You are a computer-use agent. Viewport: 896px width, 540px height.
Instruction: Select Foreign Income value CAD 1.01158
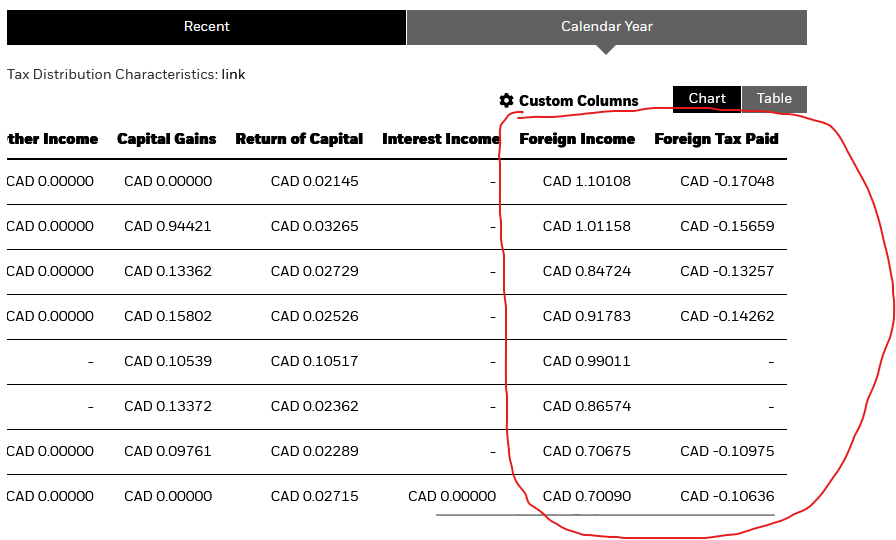587,226
